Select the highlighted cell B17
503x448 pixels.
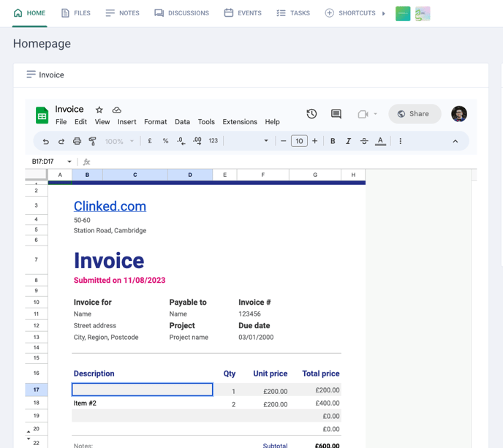pos(142,390)
